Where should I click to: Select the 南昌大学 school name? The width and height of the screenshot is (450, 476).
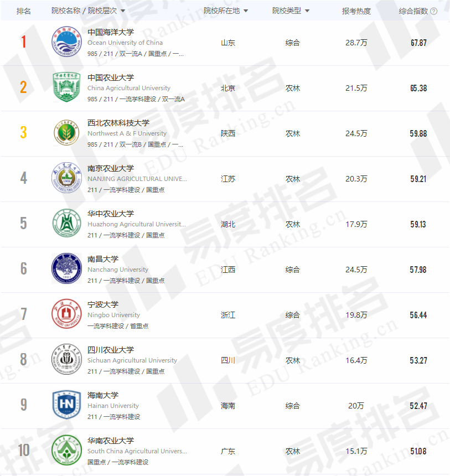coord(103,259)
